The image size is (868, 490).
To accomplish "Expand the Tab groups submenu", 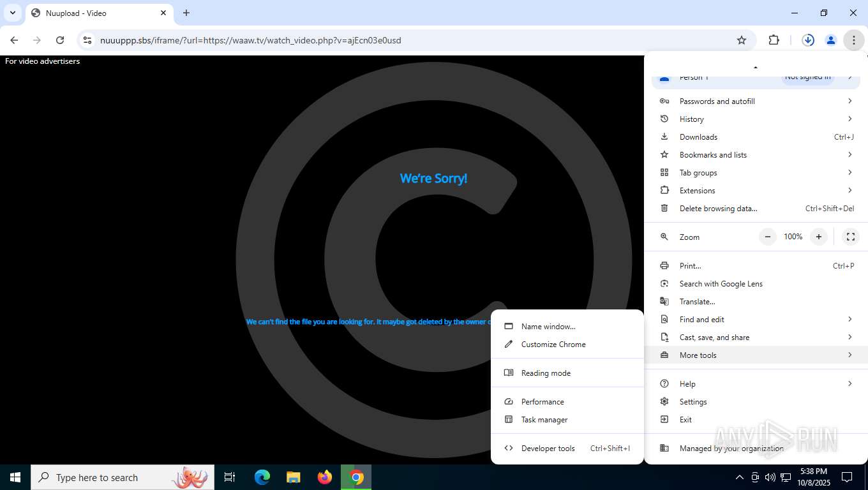I will click(x=756, y=173).
